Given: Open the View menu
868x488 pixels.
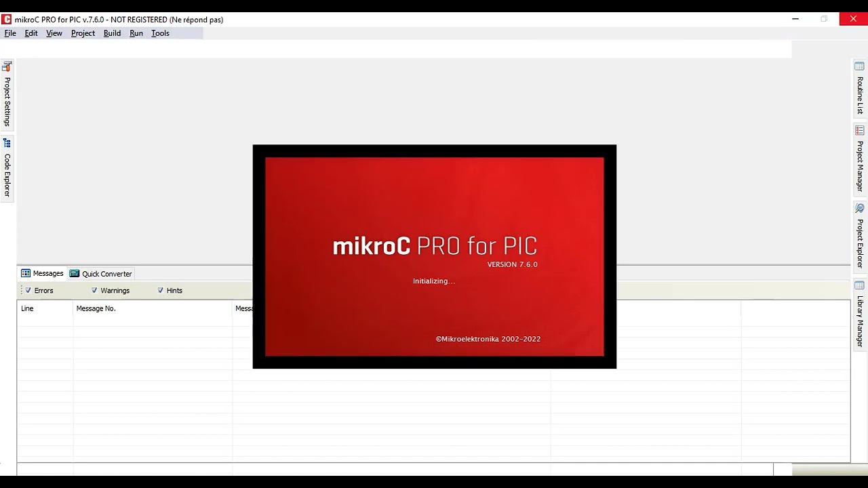Looking at the screenshot, I should [54, 33].
